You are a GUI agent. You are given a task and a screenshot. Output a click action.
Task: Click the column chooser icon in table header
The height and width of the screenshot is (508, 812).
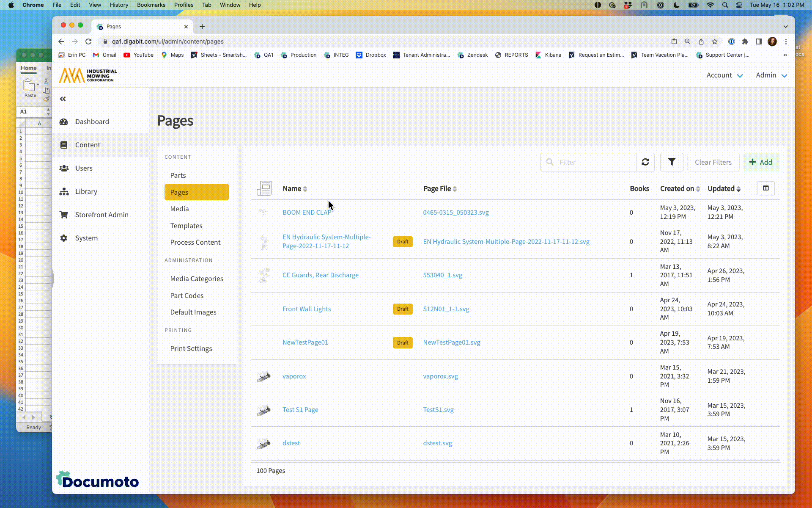[x=765, y=188]
